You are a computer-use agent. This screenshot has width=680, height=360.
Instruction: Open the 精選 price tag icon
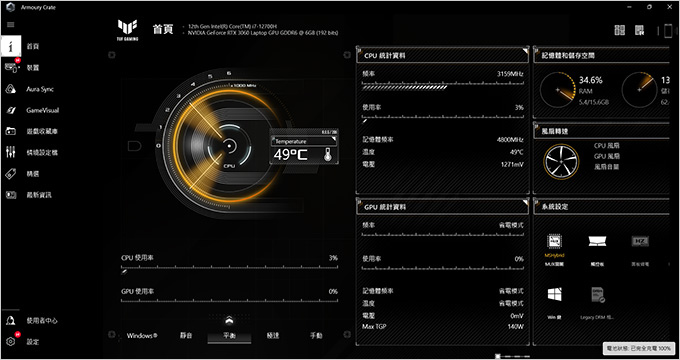[x=11, y=173]
